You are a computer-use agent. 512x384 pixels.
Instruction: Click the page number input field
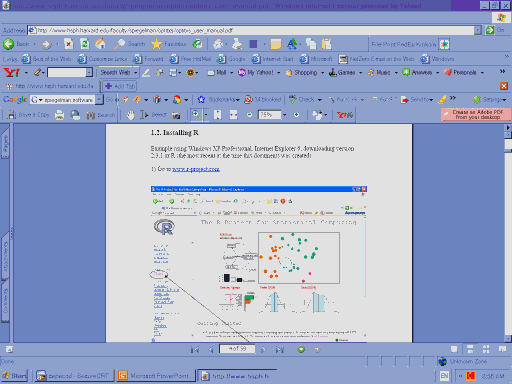237,349
